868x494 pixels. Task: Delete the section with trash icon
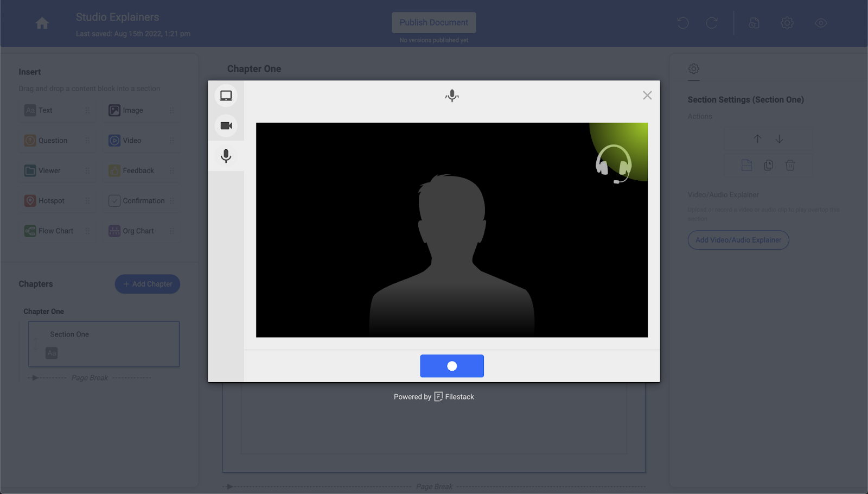click(790, 165)
